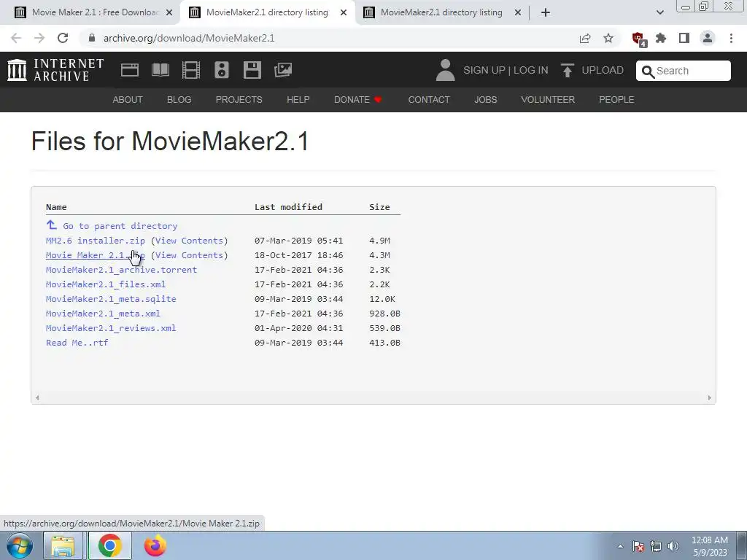View site info lock icon
Viewport: 747px width, 560px height.
click(92, 38)
